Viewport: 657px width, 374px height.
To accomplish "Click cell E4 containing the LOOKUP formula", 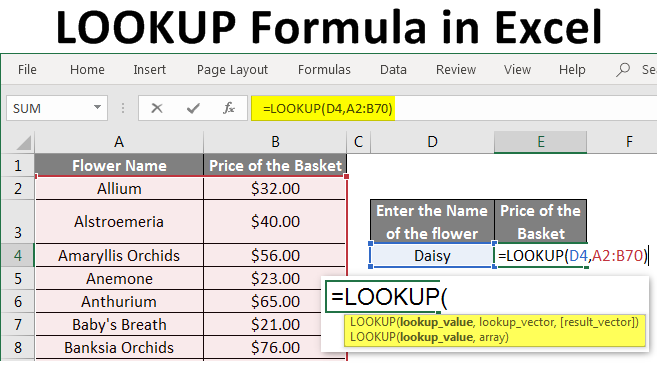I will 541,255.
